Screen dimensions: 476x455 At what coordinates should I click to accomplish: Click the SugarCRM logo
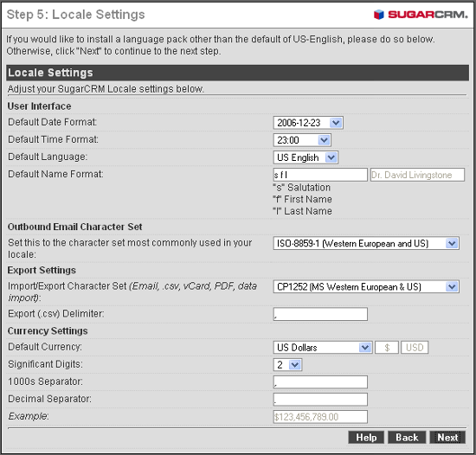421,14
